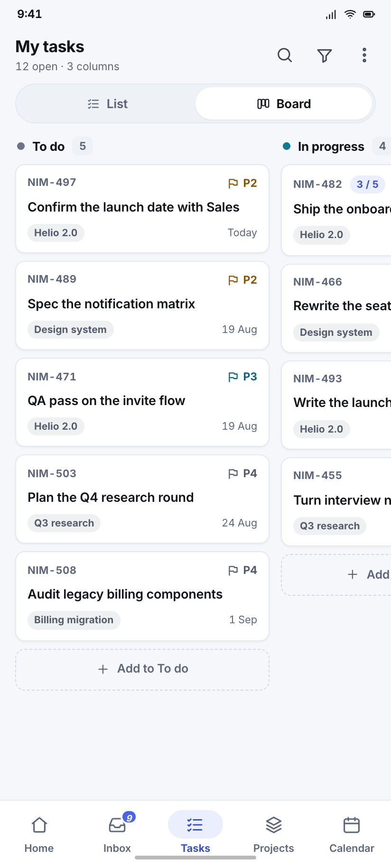This screenshot has height=868, width=391.
Task: Tap the Billing migration tag
Action: (74, 620)
